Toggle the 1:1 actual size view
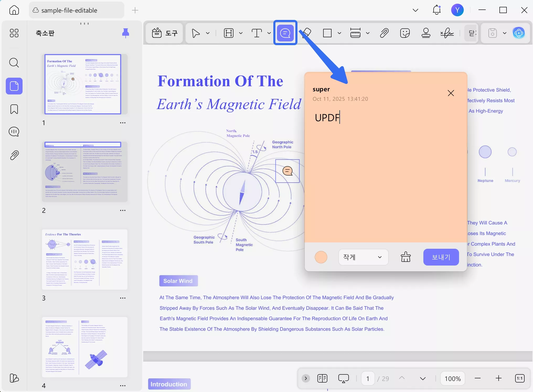 pyautogui.click(x=520, y=378)
